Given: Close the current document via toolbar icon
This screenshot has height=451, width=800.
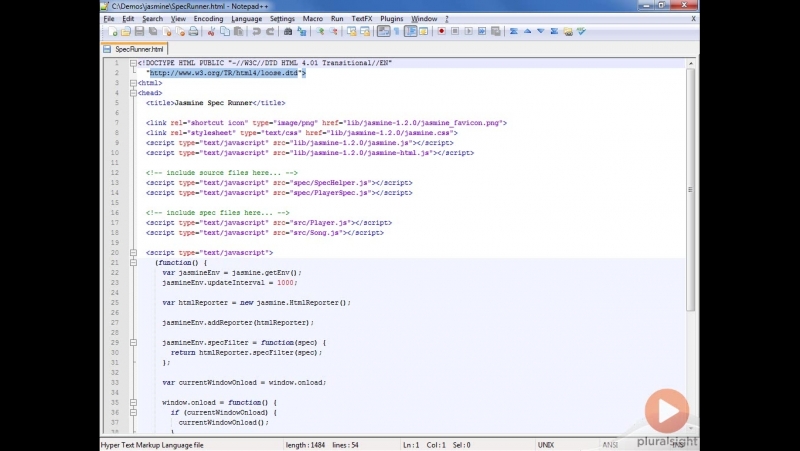Looking at the screenshot, I should (166, 32).
